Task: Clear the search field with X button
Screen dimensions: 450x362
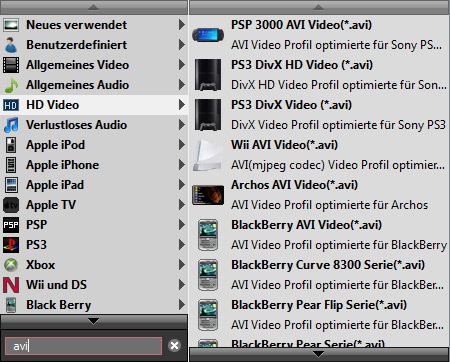Action: (174, 346)
